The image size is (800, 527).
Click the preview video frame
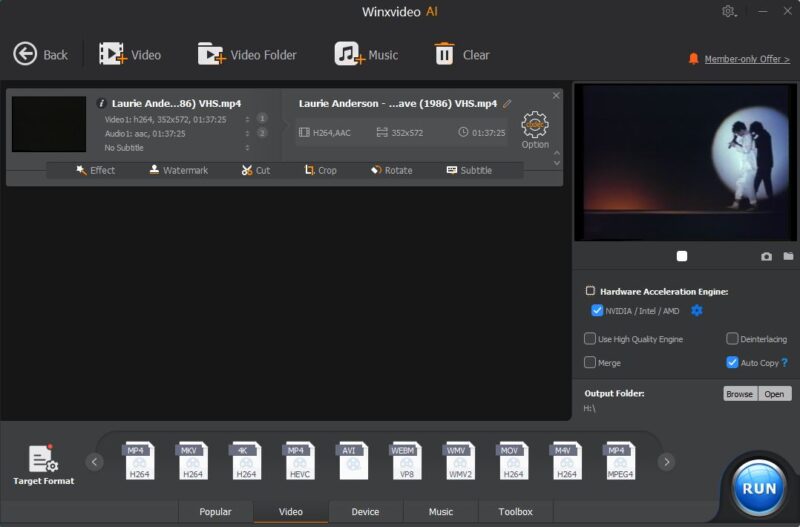click(x=685, y=162)
